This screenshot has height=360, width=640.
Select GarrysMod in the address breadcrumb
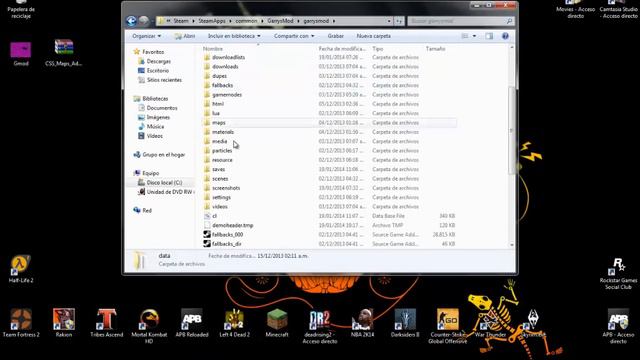tap(280, 21)
